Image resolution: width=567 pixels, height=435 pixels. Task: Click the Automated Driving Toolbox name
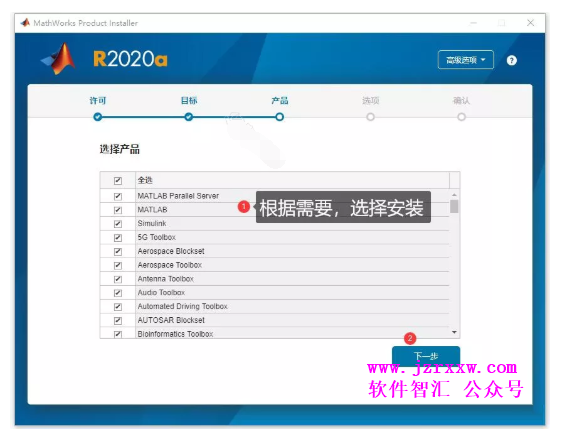pos(182,306)
